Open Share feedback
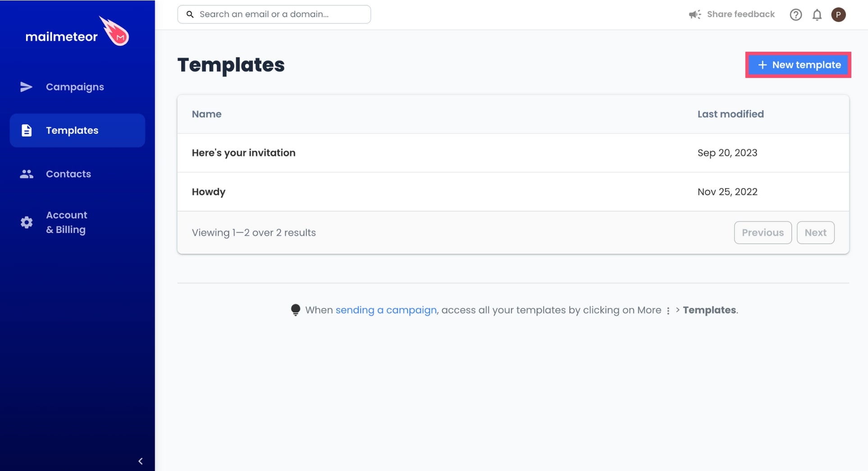This screenshot has width=868, height=471. (x=741, y=14)
